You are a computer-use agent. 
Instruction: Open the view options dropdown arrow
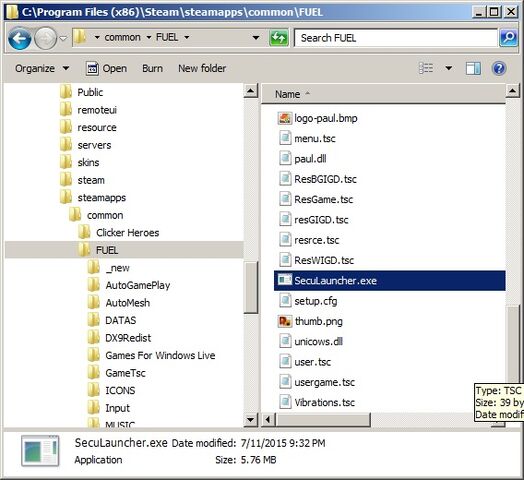(x=448, y=69)
